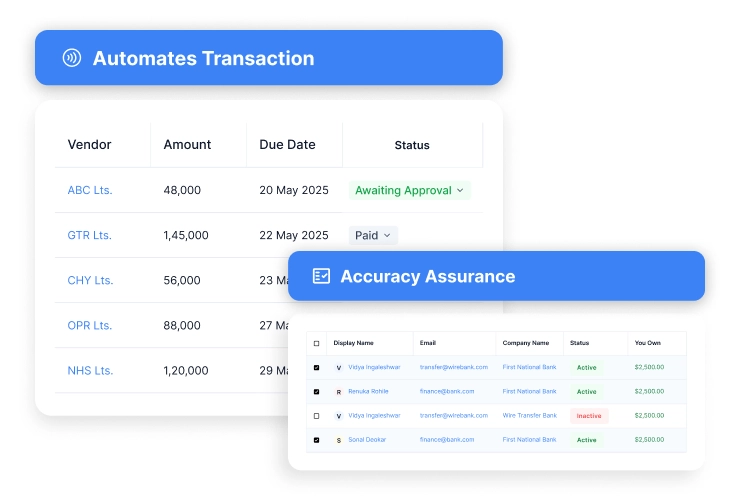This screenshot has height=500, width=740.
Task: Click the contactless icon in Automates Transaction banner
Action: pos(71,58)
